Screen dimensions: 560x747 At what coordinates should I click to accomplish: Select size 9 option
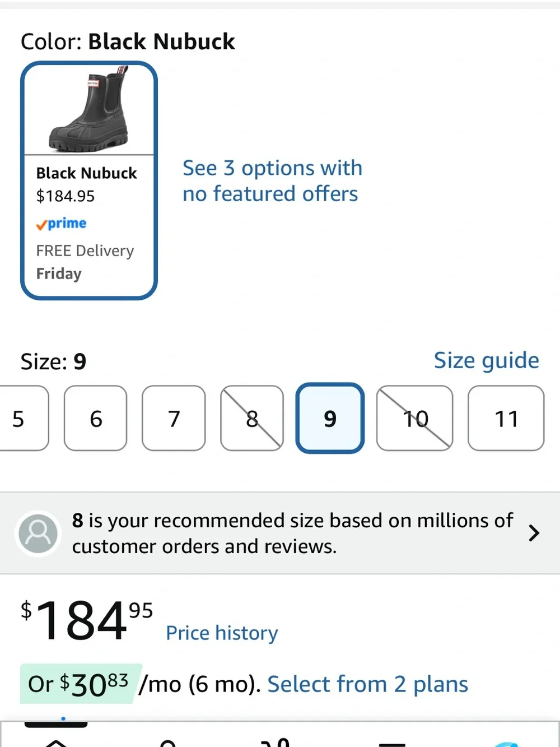pos(330,418)
